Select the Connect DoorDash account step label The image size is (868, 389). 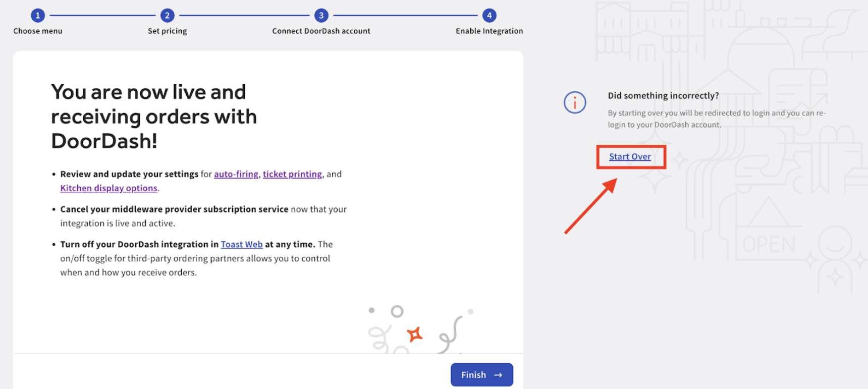[321, 31]
